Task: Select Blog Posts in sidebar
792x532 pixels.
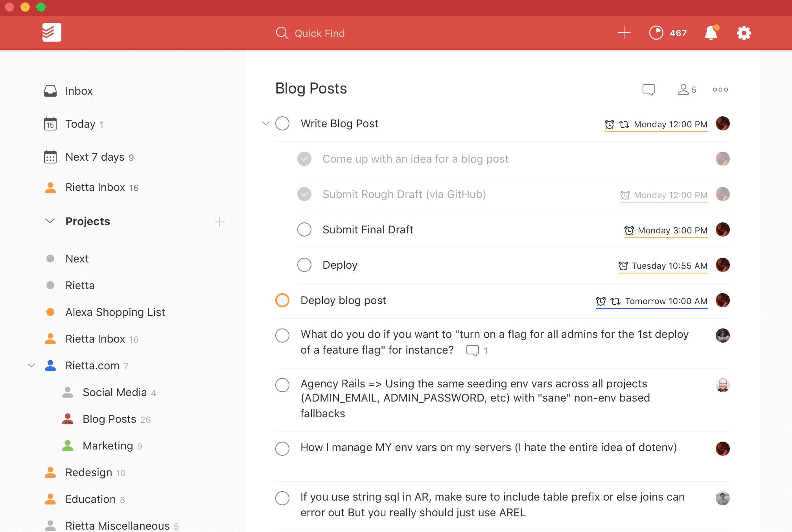Action: [109, 419]
